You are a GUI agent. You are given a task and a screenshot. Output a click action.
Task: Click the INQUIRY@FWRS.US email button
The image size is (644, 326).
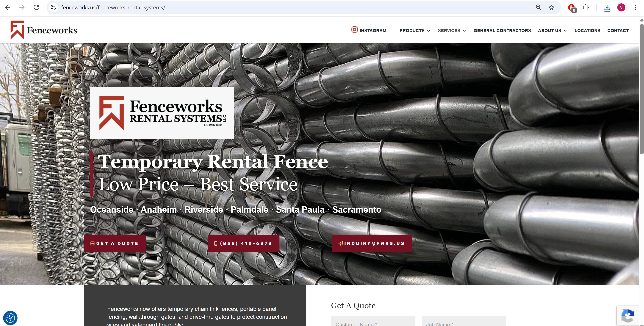pyautogui.click(x=372, y=243)
